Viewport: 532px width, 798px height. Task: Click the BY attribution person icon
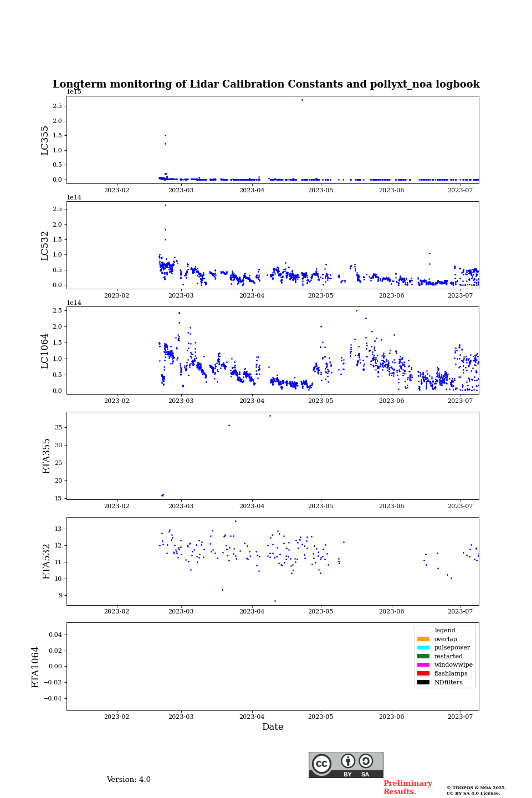tap(348, 761)
